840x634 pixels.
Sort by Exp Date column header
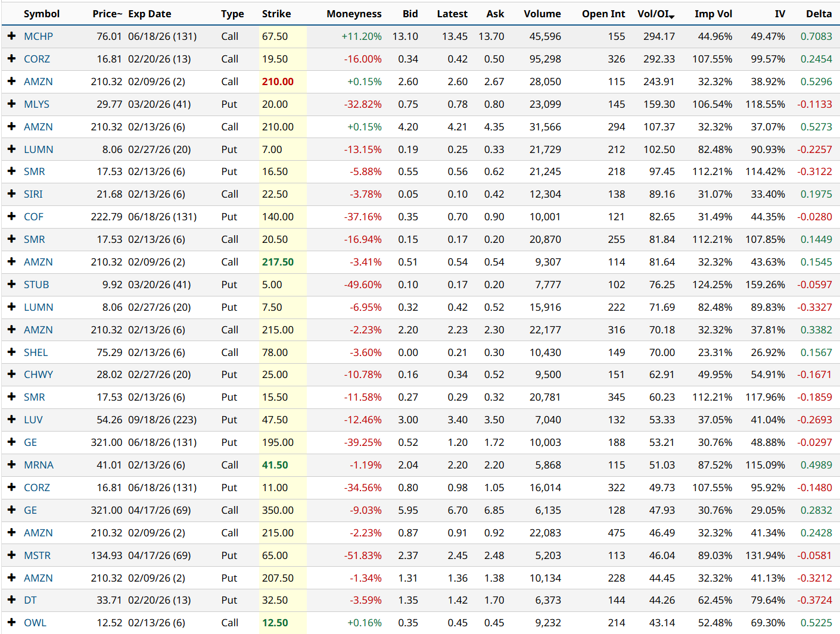[x=150, y=14]
